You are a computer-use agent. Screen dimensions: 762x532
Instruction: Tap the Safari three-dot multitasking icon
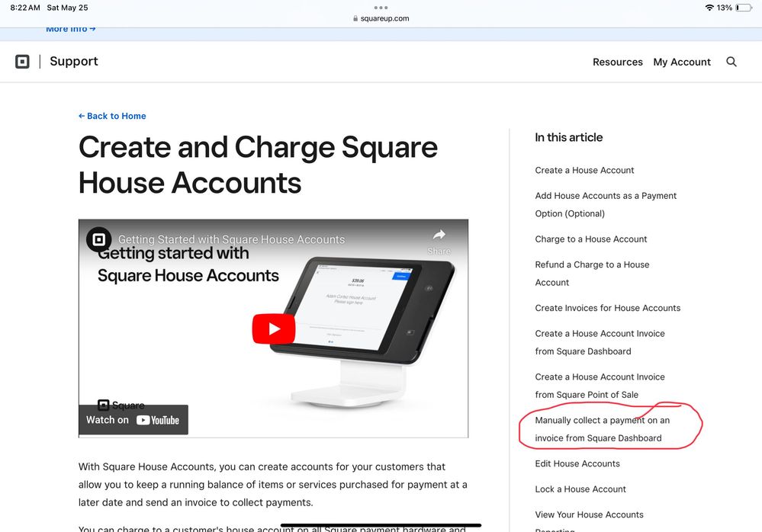click(381, 7)
